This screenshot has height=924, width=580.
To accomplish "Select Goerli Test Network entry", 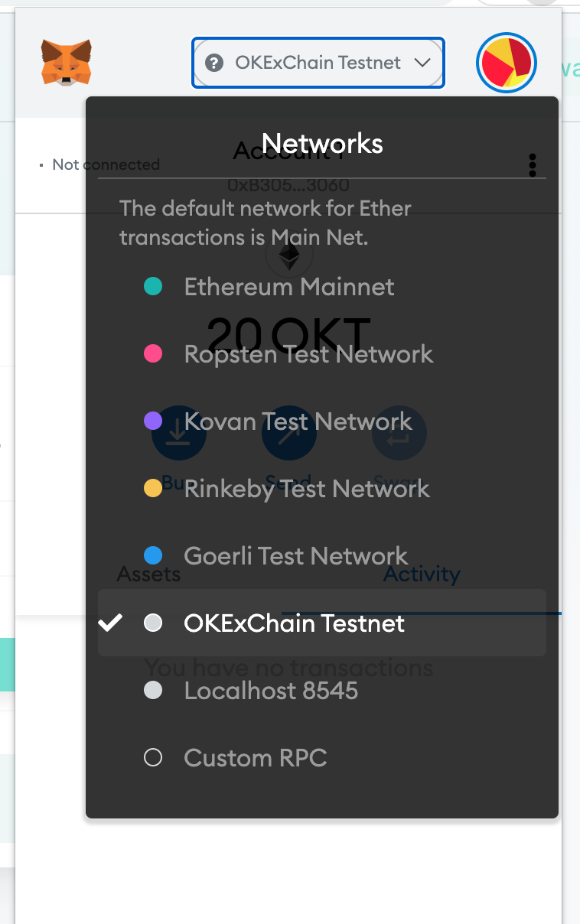I will [x=295, y=555].
